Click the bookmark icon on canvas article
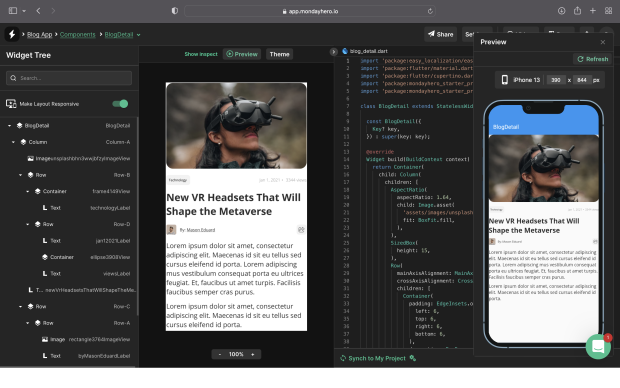This screenshot has width=620, height=388. coord(301,230)
